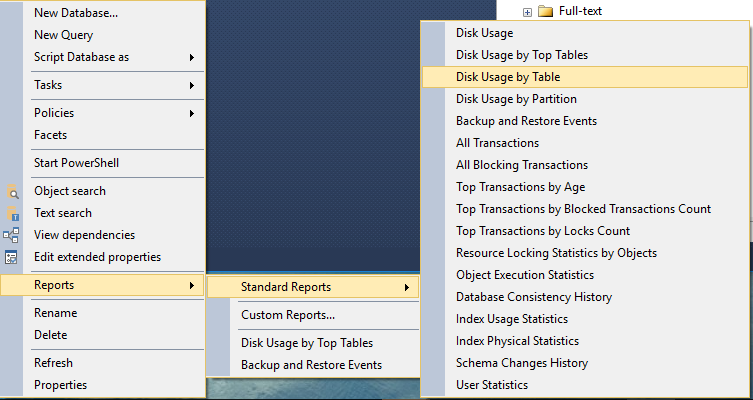The image size is (753, 400).
Task: Click the Edit extended properties icon
Action: (11, 257)
